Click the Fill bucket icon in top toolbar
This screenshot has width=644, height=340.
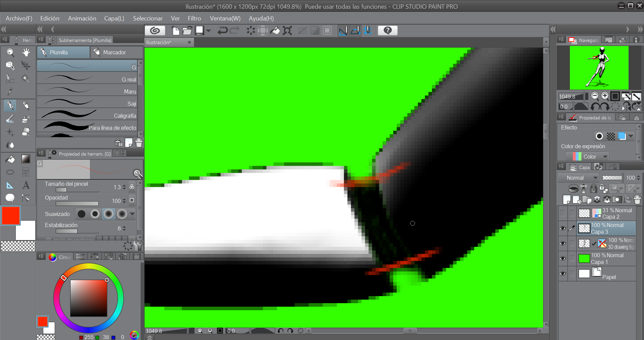(275, 31)
